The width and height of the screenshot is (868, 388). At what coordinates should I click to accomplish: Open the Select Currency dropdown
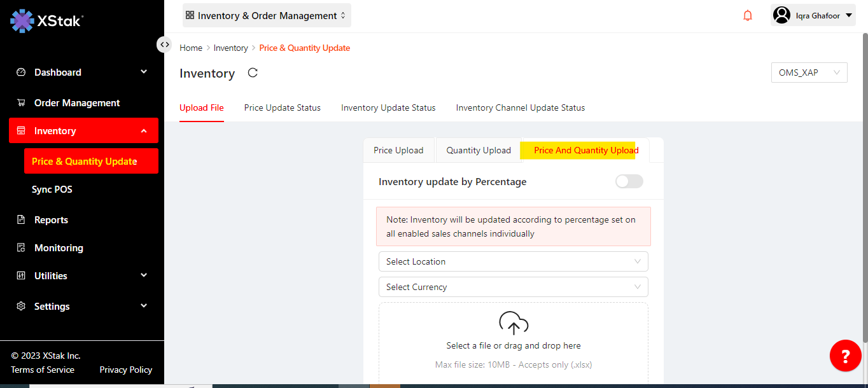click(x=513, y=287)
